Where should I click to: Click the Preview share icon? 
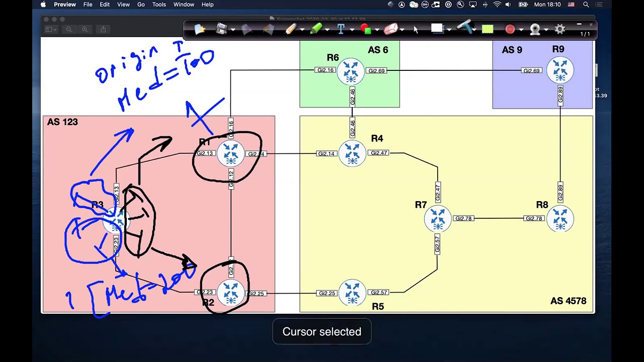[103, 29]
